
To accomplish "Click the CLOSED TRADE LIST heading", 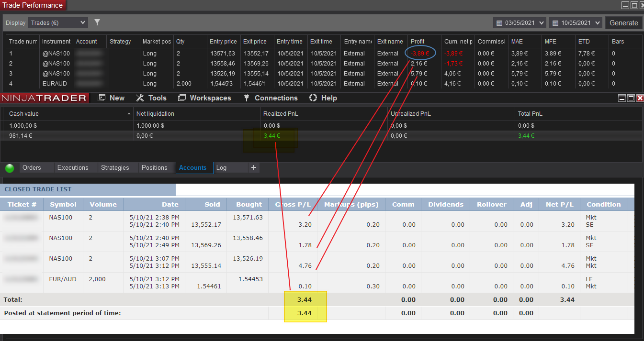I will coord(38,189).
